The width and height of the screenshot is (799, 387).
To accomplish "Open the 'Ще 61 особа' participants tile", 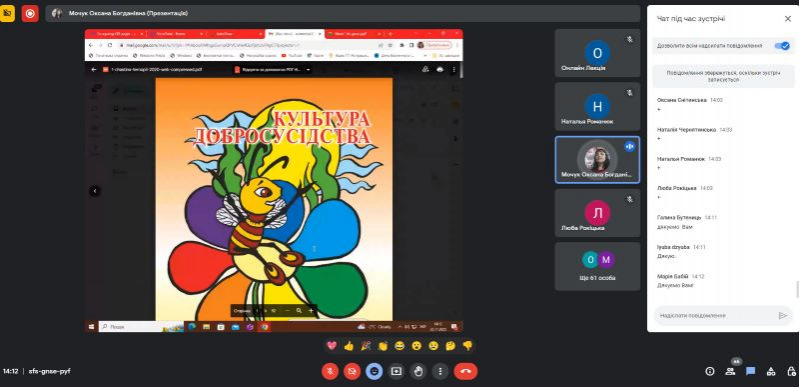I will coord(597,266).
